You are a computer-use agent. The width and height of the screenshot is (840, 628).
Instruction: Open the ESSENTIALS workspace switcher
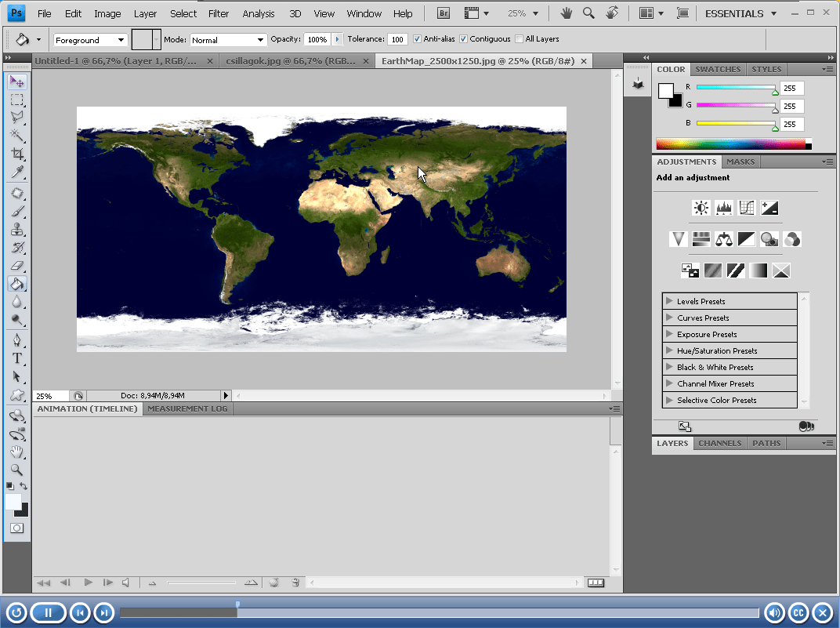(x=740, y=13)
